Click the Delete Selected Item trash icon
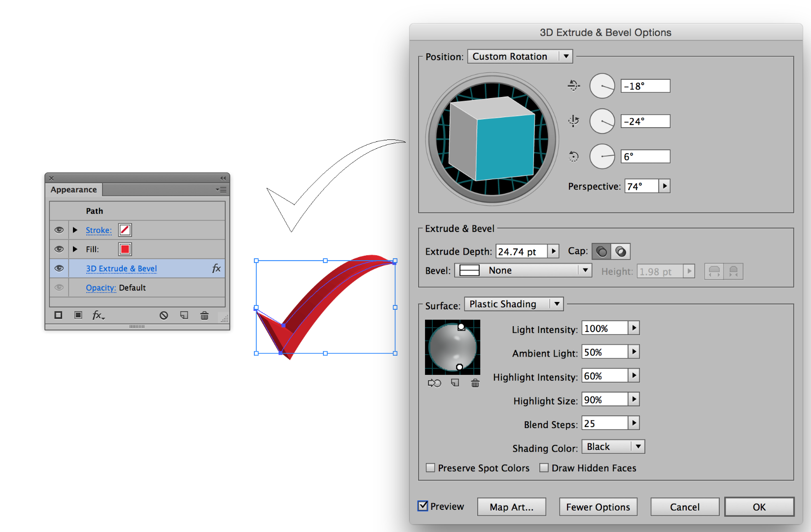Screen dimensions: 811x532 point(205,315)
